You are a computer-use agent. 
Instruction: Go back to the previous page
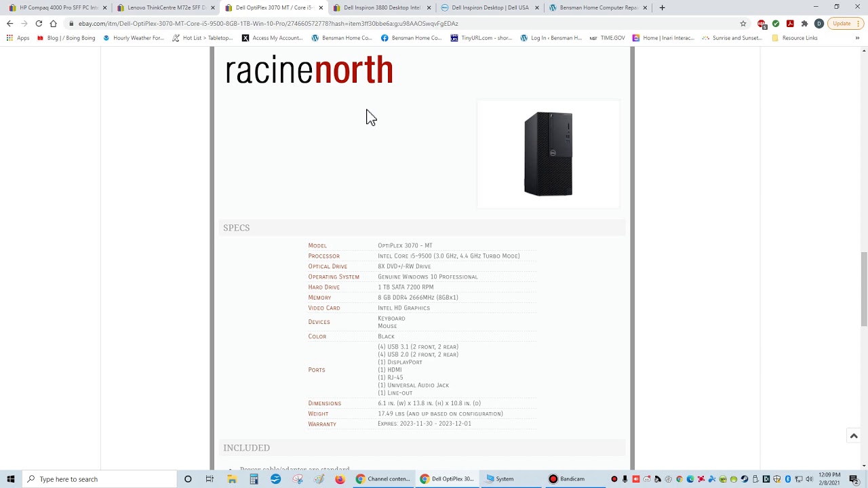[9, 24]
